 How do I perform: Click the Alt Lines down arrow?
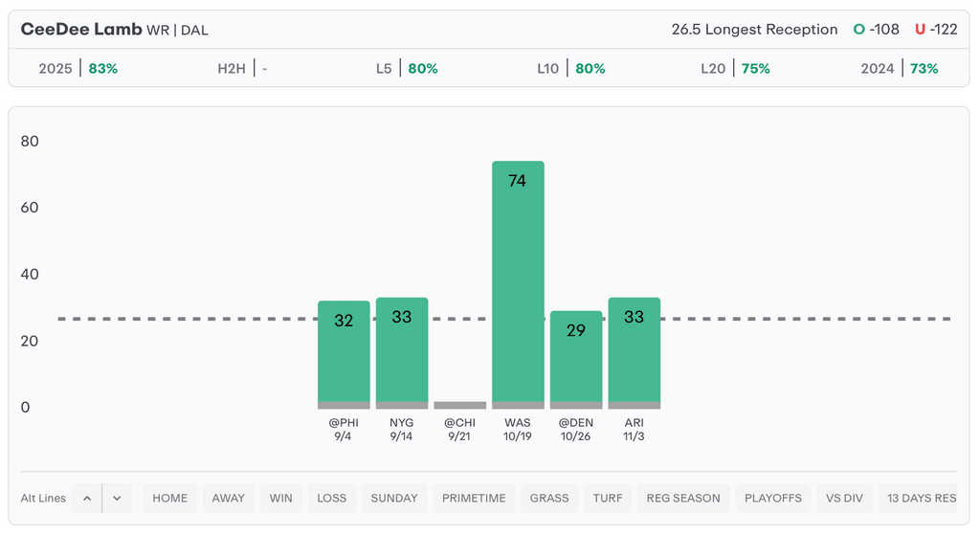[117, 498]
